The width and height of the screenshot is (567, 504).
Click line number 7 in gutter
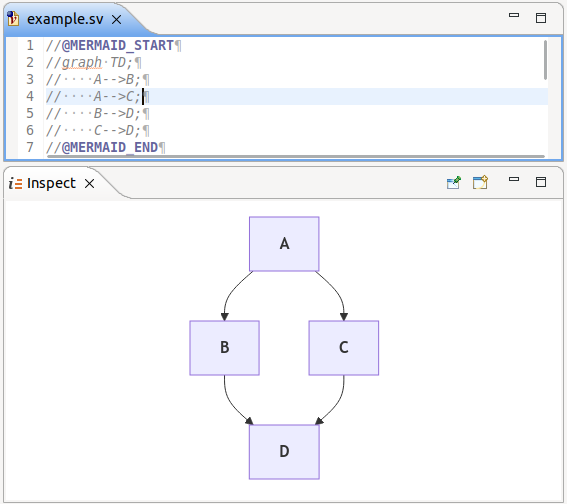pyautogui.click(x=30, y=147)
